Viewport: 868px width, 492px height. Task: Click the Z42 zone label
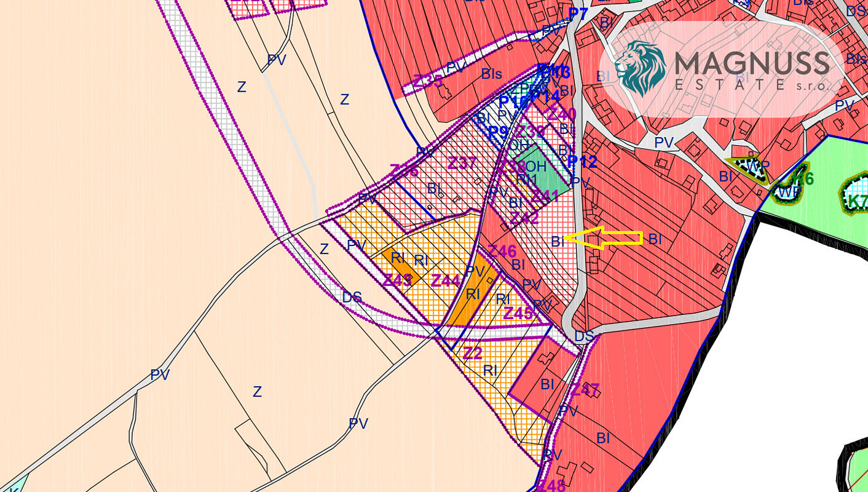point(524,218)
